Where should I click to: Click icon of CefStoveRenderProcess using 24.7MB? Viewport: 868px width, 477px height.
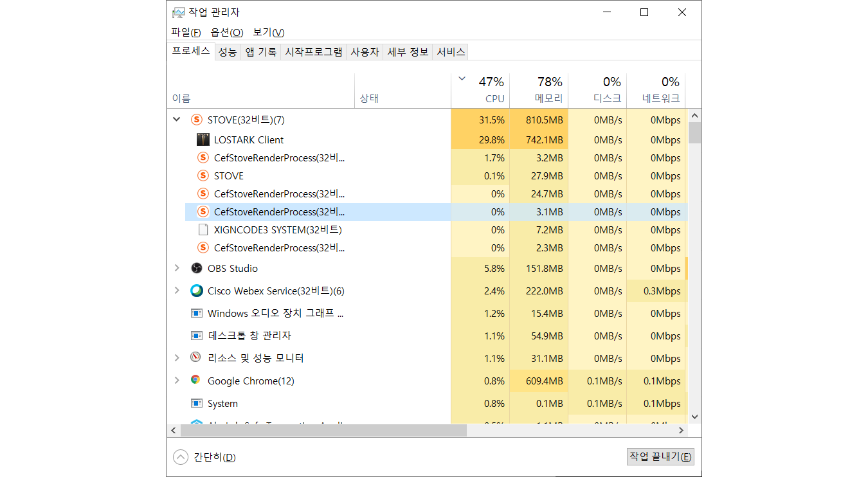[x=203, y=194]
